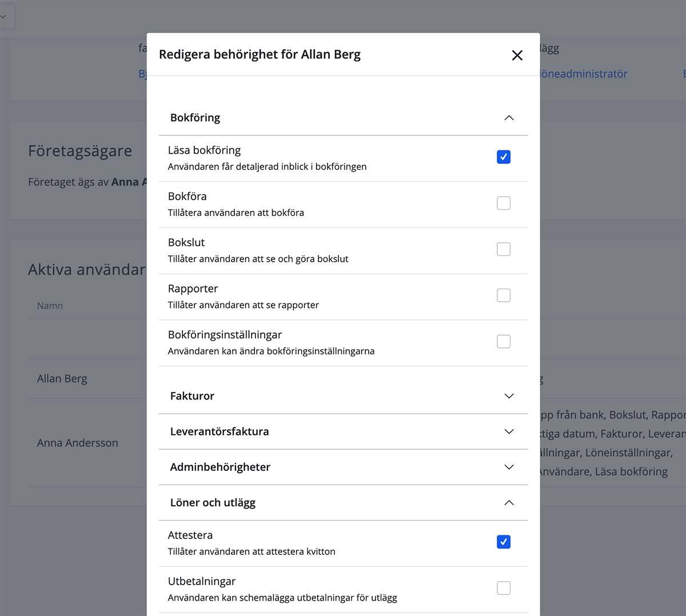The image size is (686, 616).
Task: Click the Bokföring section header label
Action: point(195,118)
